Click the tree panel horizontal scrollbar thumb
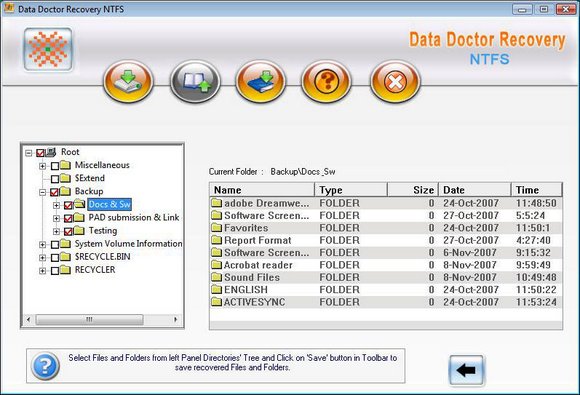The height and width of the screenshot is (395, 580). pyautogui.click(x=89, y=319)
